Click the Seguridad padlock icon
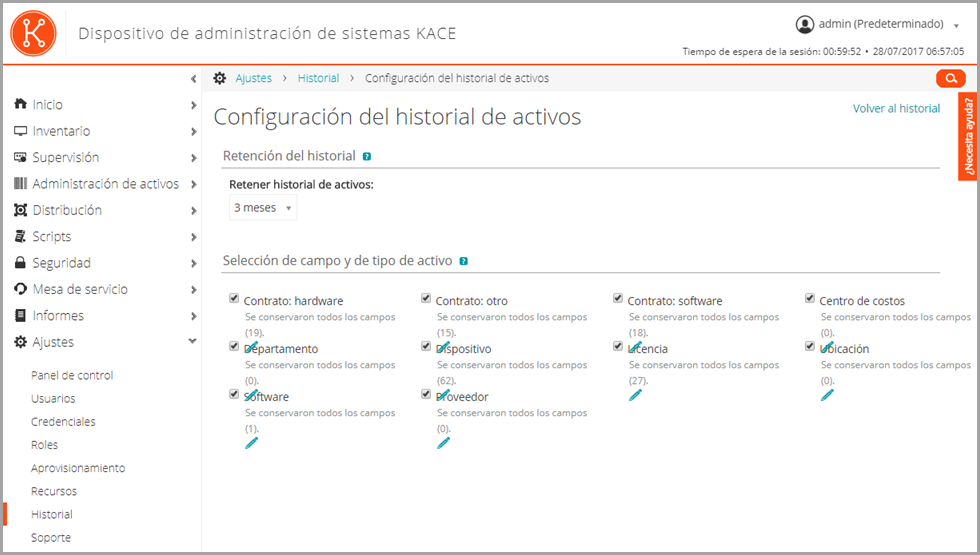 [x=21, y=262]
